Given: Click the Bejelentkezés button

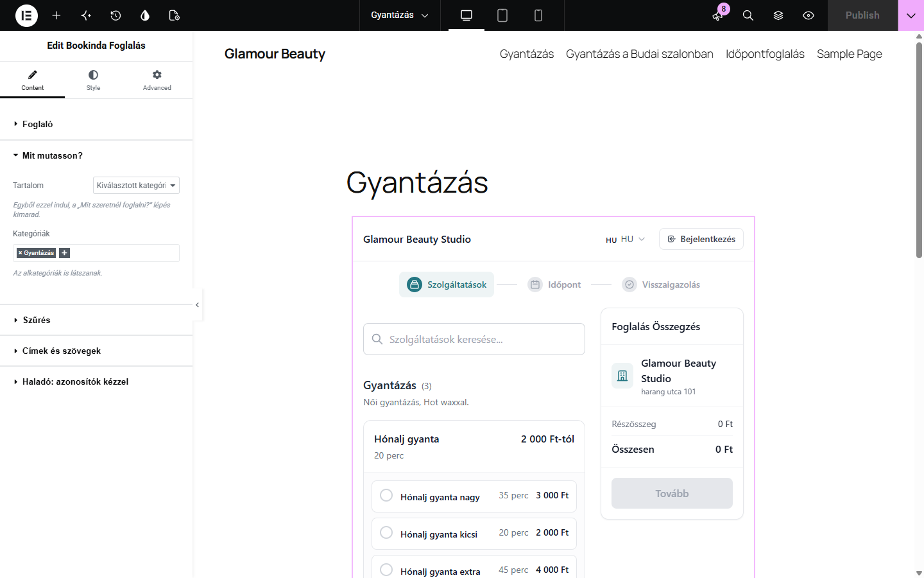Looking at the screenshot, I should tap(701, 239).
